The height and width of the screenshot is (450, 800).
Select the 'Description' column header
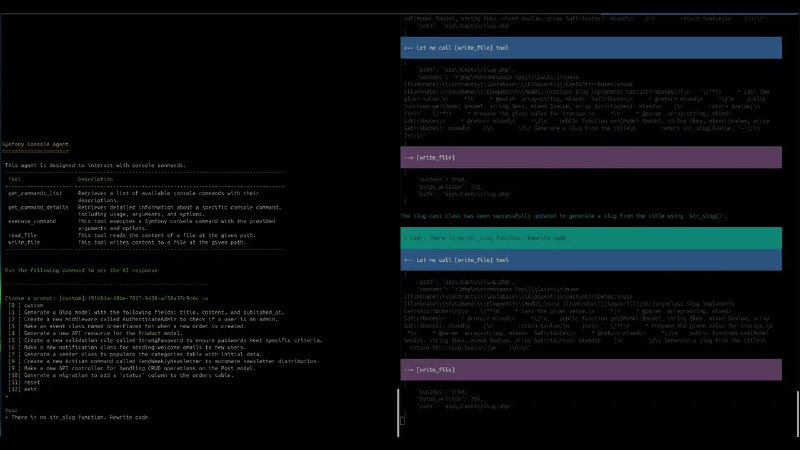tap(95, 180)
